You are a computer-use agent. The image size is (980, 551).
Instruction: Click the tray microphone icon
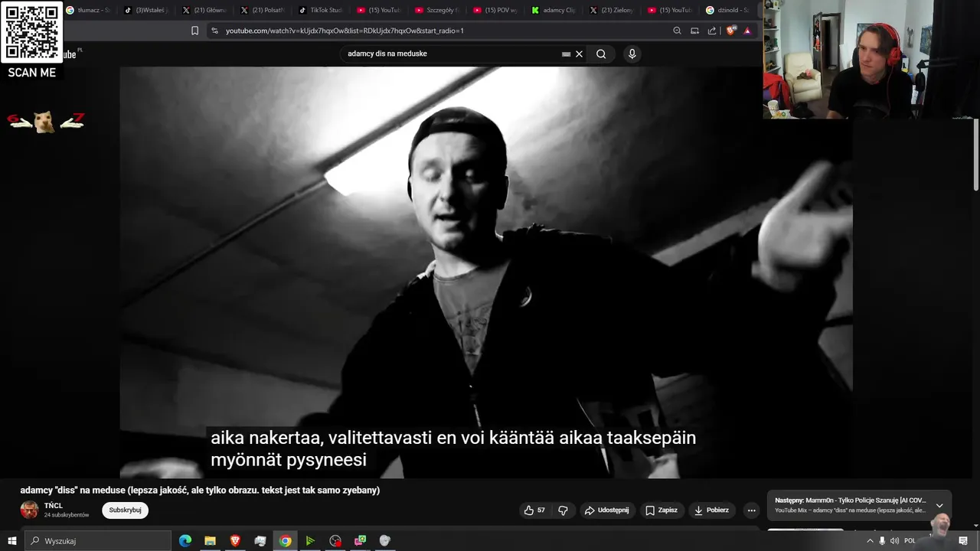click(x=882, y=541)
